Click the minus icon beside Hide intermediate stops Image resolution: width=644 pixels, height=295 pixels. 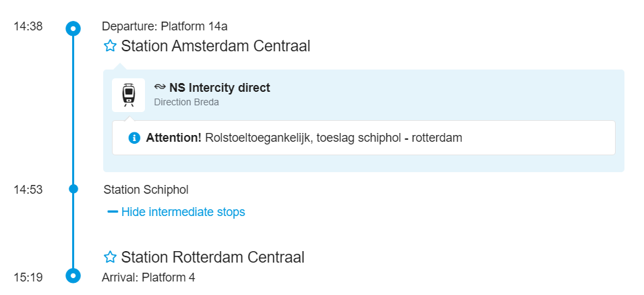coord(113,211)
